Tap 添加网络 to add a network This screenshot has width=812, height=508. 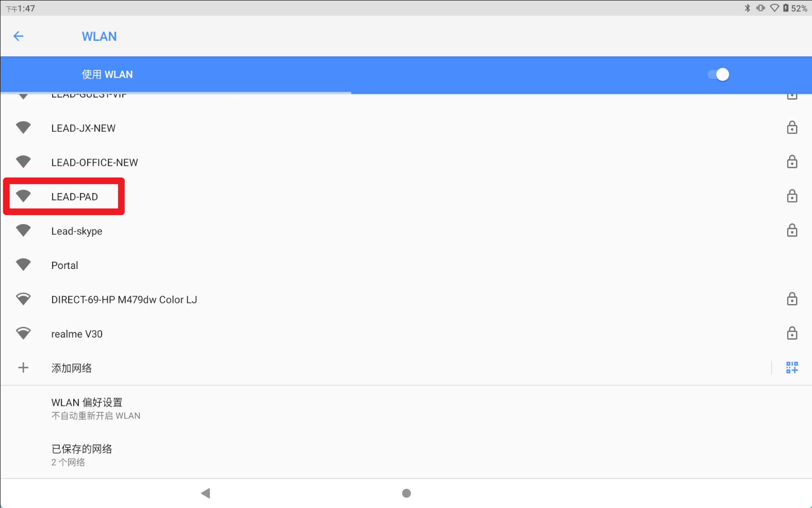click(71, 368)
